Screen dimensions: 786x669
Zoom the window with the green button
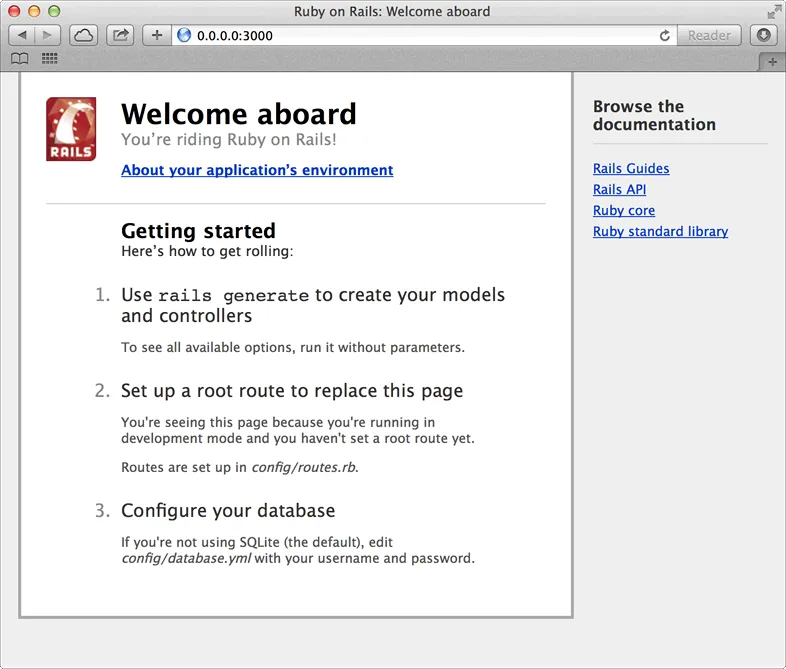point(54,11)
